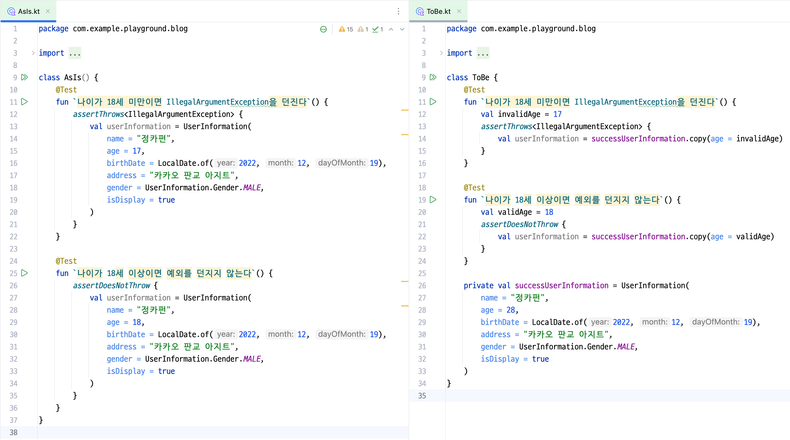Run the second AsIs.kt test at line 25

tap(24, 273)
